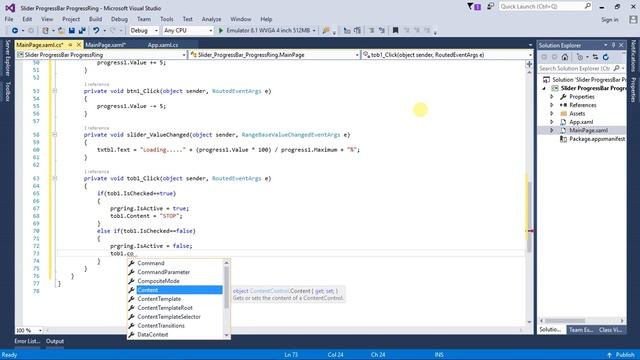Image resolution: width=640 pixels, height=360 pixels.
Task: Click the auto-hide pin on Solution Explorer
Action: [x=613, y=45]
